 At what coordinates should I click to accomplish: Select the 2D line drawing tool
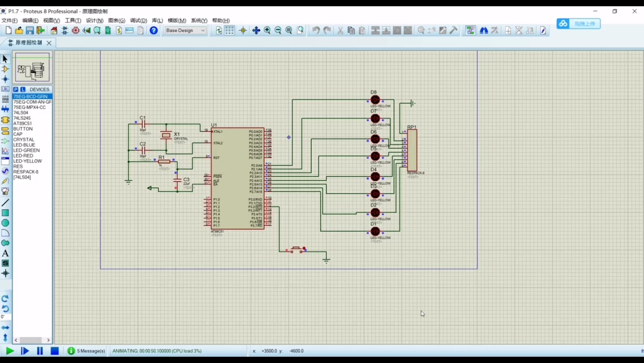[x=5, y=203]
